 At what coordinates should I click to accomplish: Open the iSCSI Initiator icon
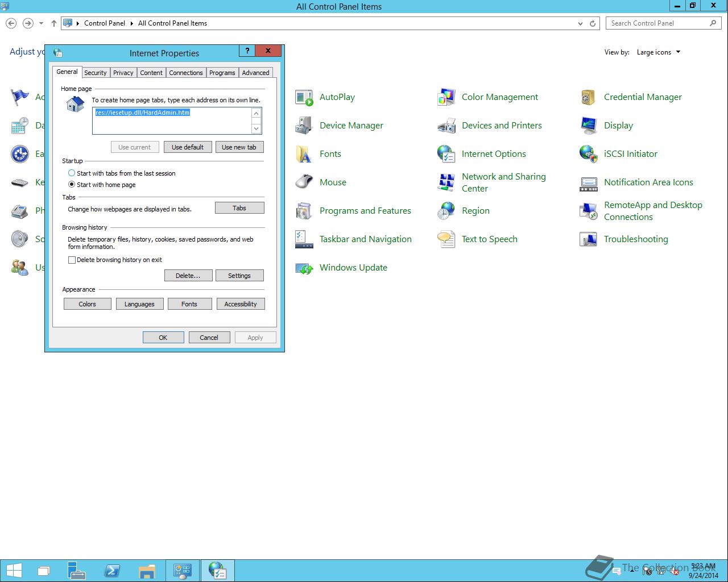[589, 154]
